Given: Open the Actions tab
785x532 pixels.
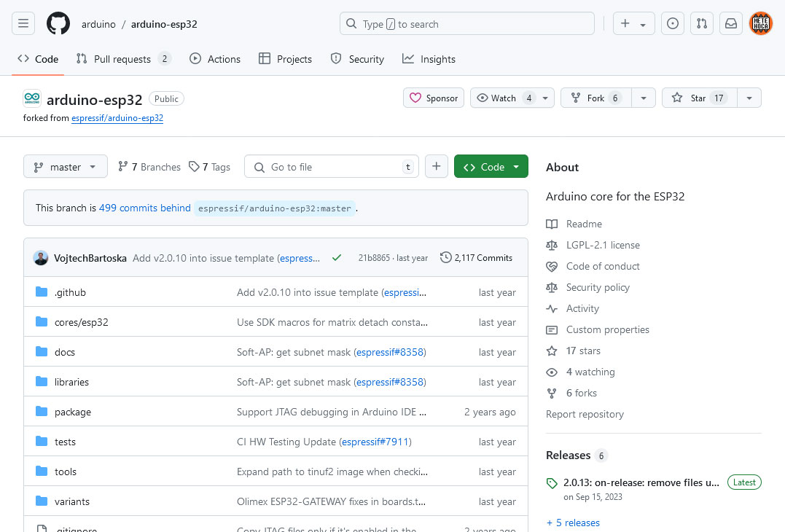Looking at the screenshot, I should (x=215, y=59).
